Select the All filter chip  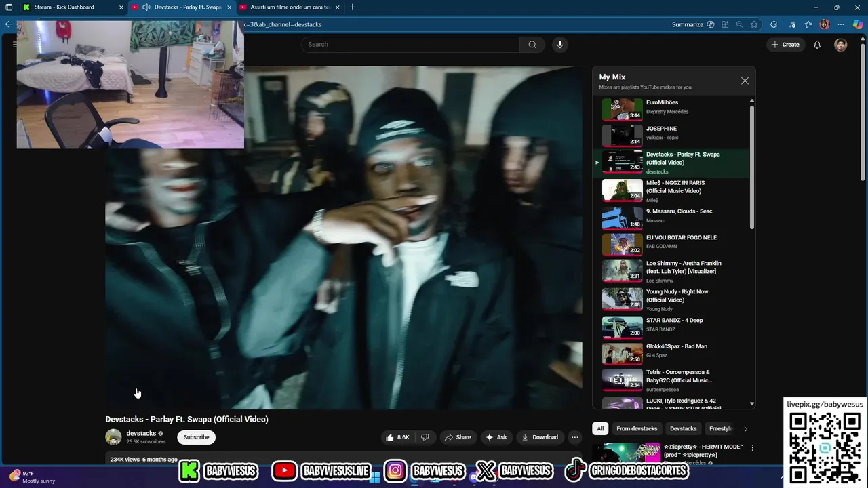600,429
